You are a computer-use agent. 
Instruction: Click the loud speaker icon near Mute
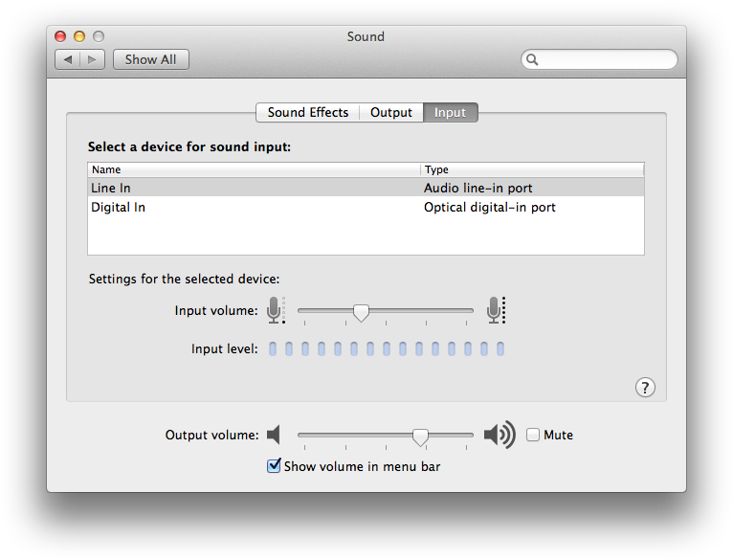[499, 435]
